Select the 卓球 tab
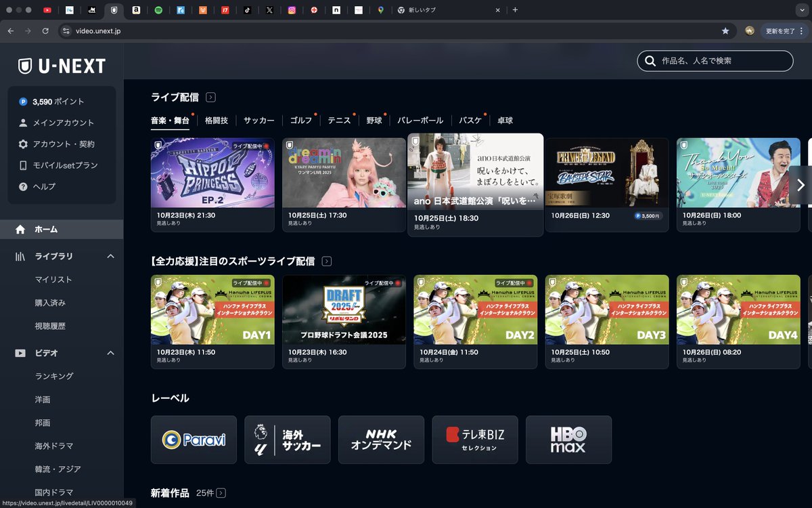Screen dimensions: 812x508 (505, 121)
